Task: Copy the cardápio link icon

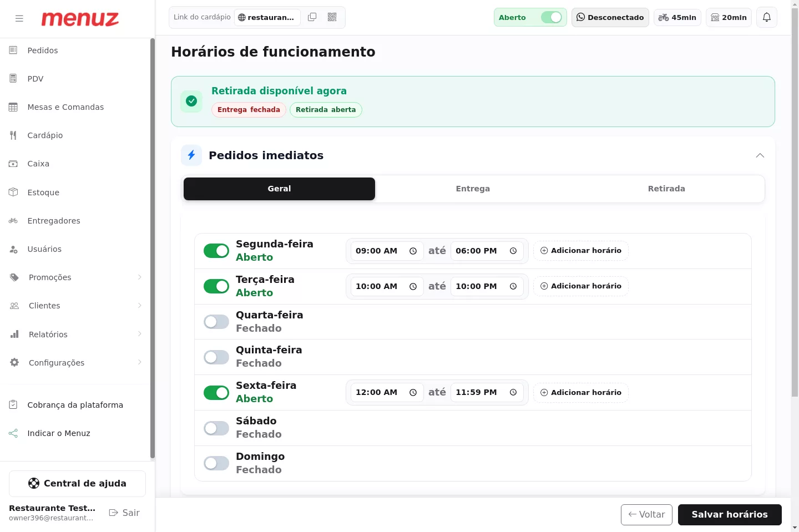Action: (x=312, y=17)
